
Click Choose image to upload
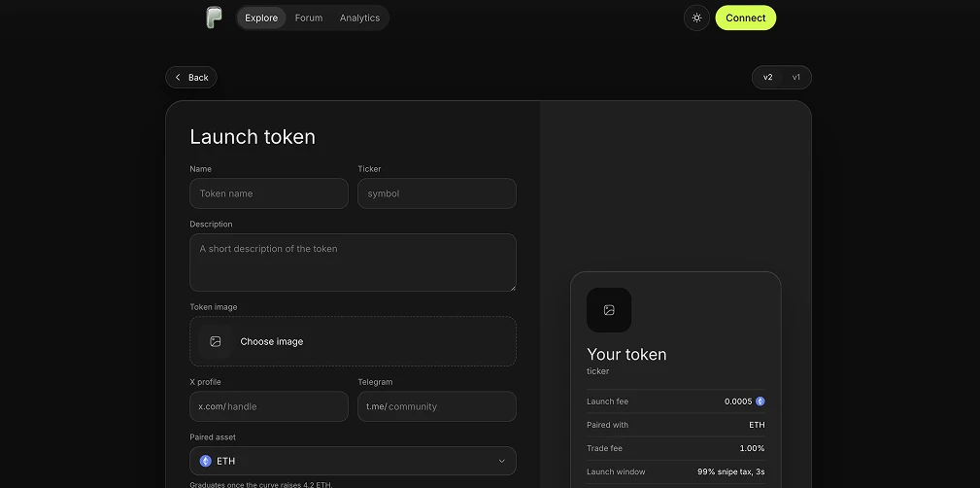(354, 341)
